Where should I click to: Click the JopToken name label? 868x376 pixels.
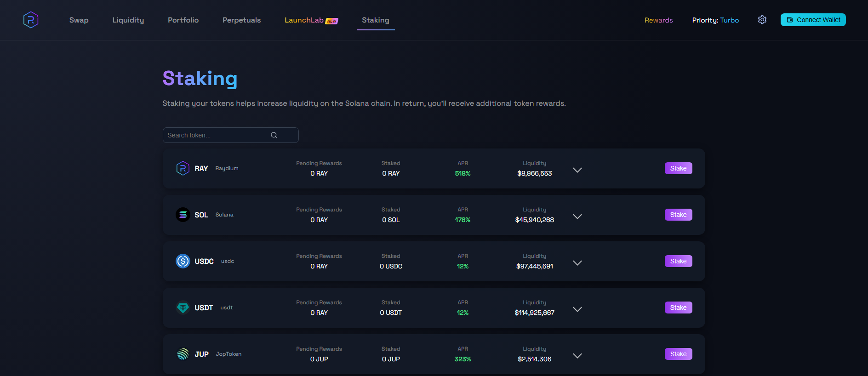point(228,354)
